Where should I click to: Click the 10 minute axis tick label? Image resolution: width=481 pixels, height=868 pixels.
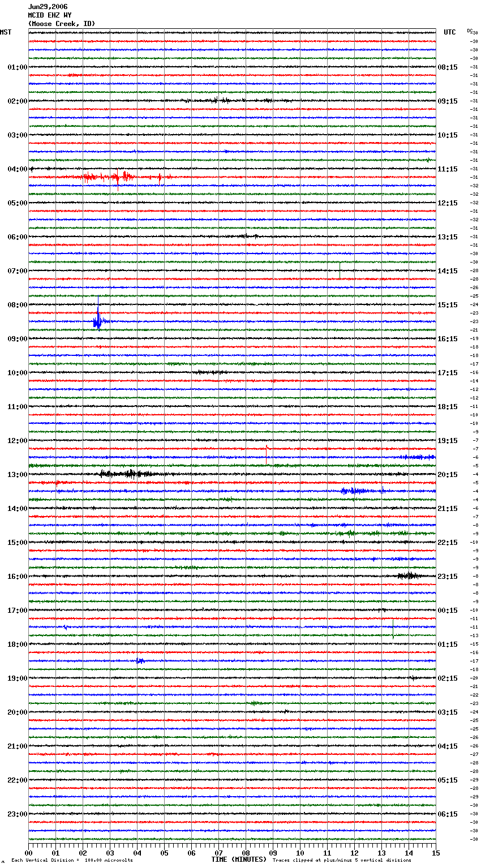(300, 853)
